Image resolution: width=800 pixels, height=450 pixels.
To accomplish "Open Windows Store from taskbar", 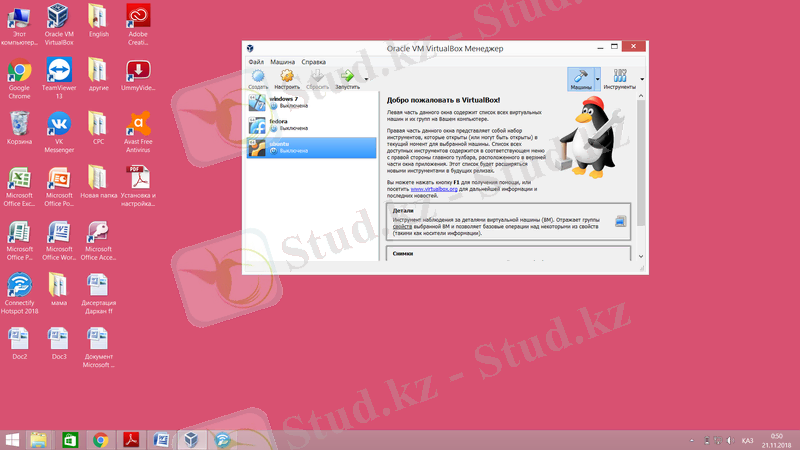I will click(70, 440).
